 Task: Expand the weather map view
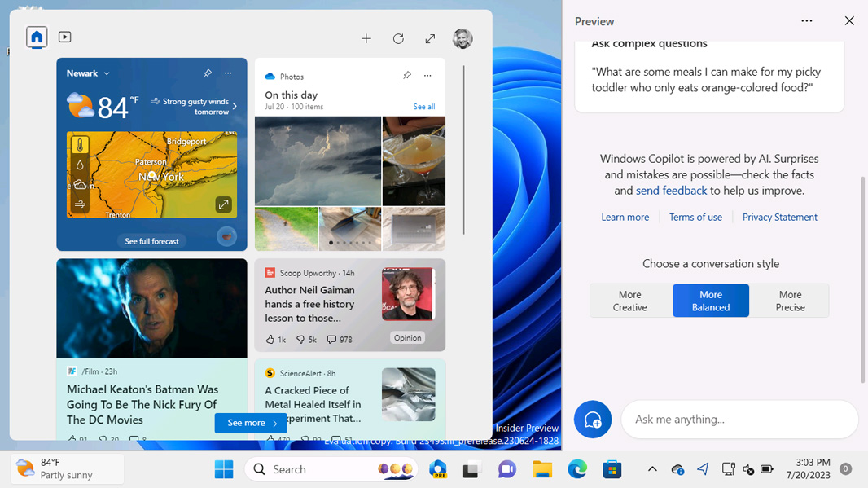(223, 204)
